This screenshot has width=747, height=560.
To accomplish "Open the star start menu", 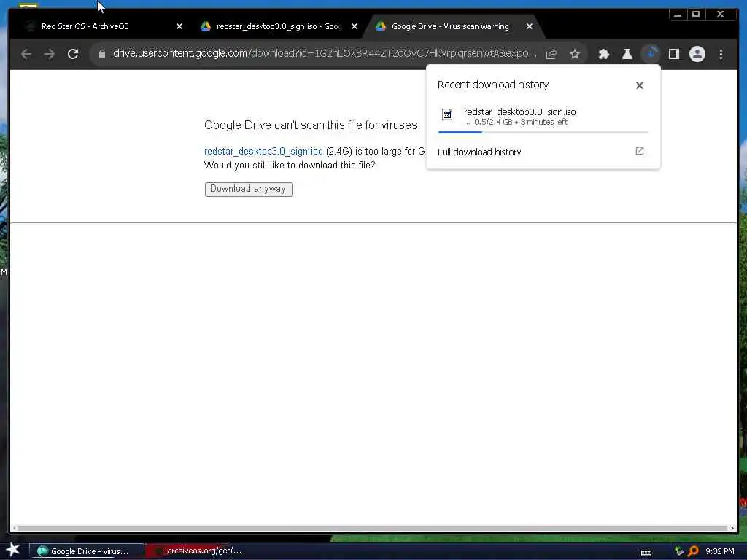I will (x=12, y=550).
